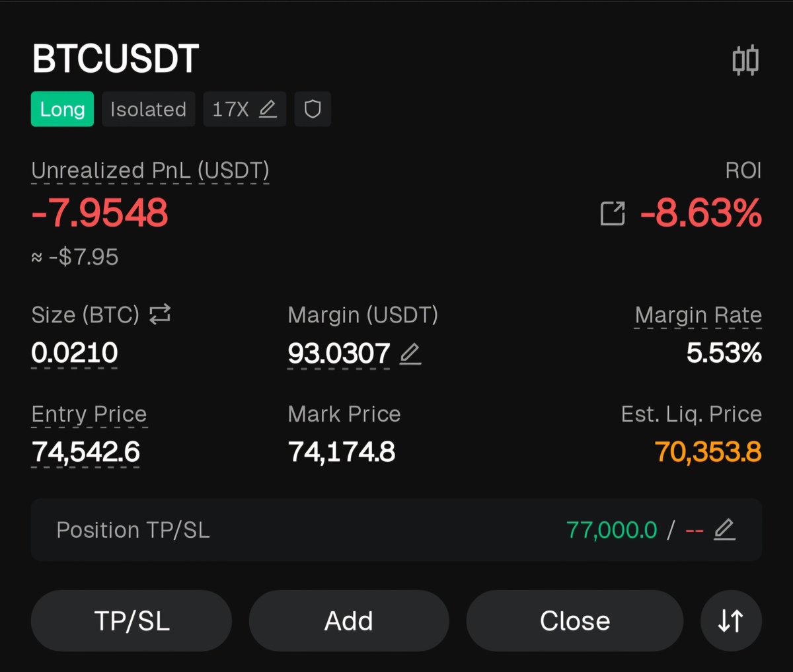Tap the BTCUSDT pair title

116,59
